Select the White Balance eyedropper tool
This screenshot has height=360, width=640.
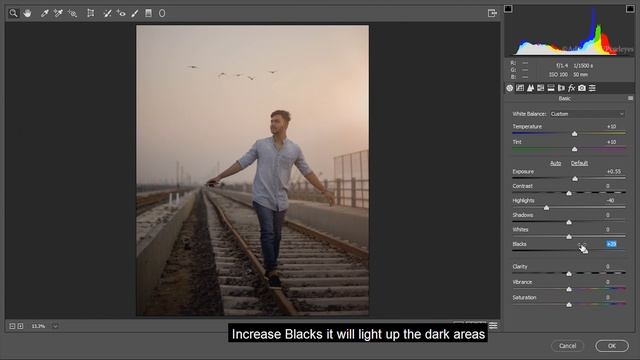(x=44, y=13)
